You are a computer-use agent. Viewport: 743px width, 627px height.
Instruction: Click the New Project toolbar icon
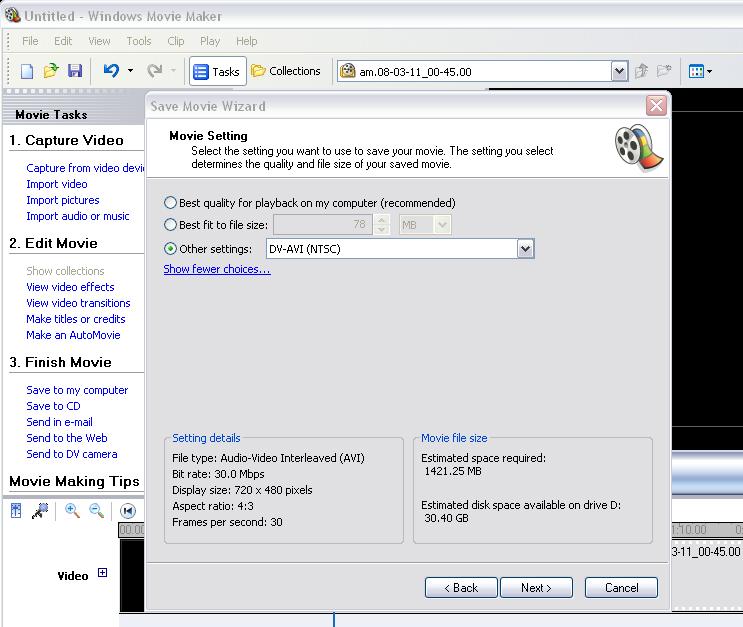click(x=27, y=72)
